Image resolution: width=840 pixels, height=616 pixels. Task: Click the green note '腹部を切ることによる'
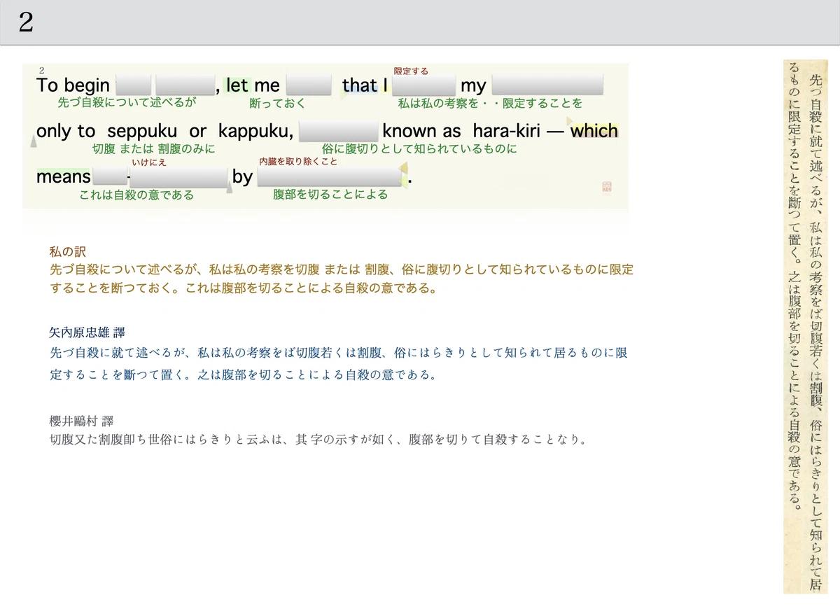(x=330, y=195)
